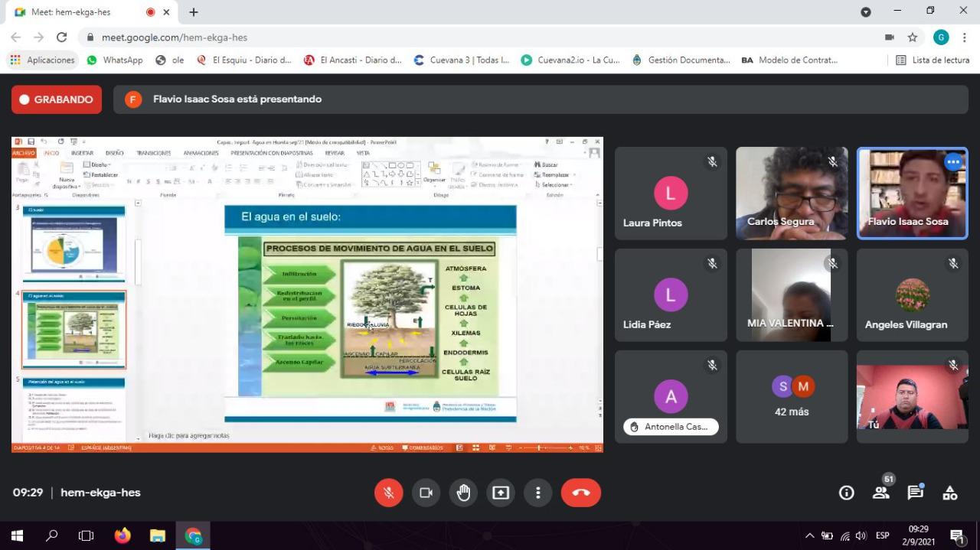Open meeting details info icon
Image resolution: width=980 pixels, height=550 pixels.
(846, 493)
